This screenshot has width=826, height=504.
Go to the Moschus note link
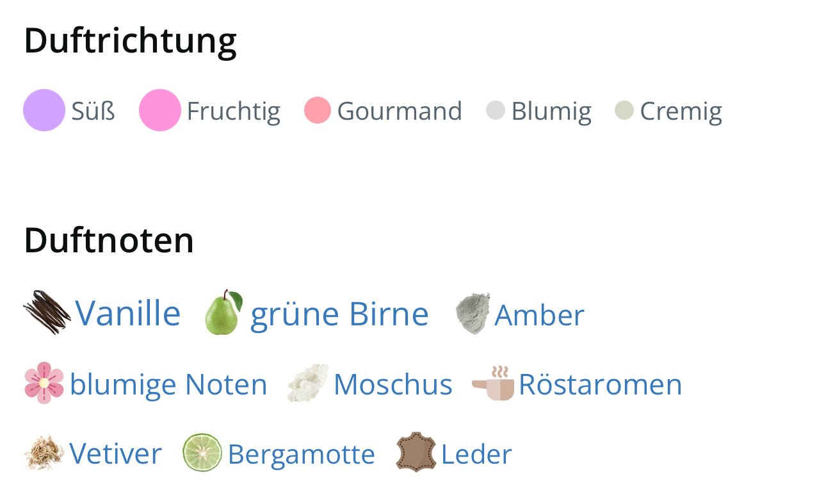click(x=393, y=384)
